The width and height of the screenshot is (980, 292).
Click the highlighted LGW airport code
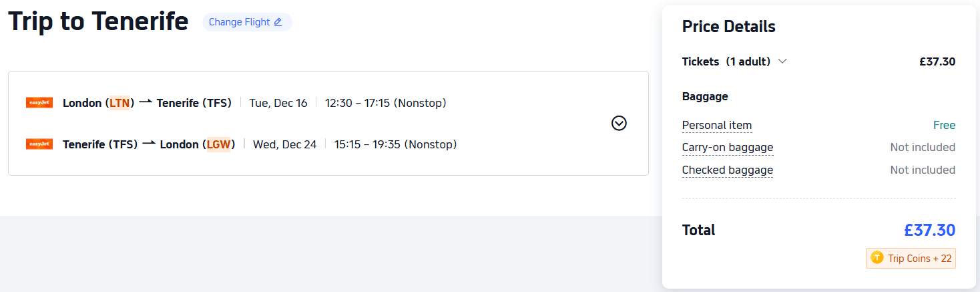click(218, 144)
